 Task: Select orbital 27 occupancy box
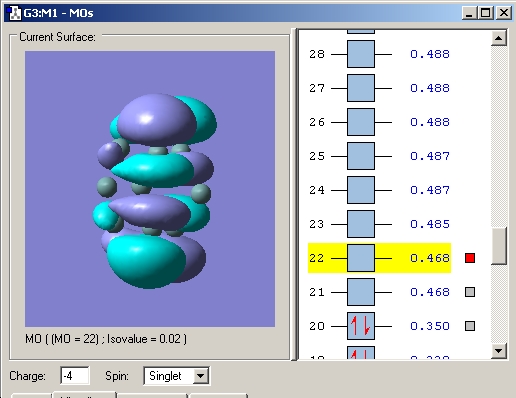coord(361,88)
